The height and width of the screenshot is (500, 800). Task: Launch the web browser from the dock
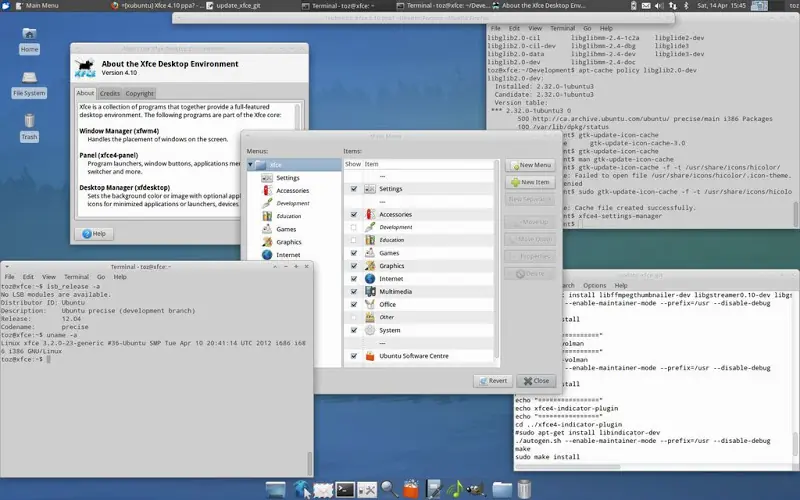click(301, 489)
